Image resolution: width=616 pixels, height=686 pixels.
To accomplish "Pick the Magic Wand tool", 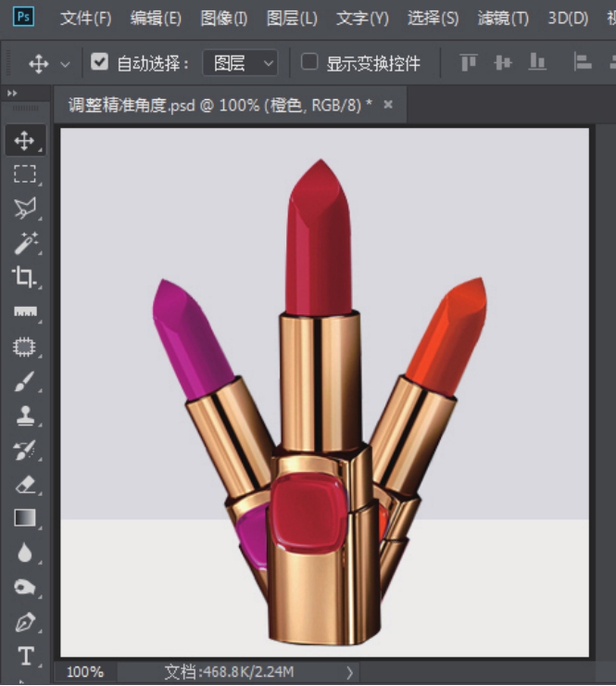I will [x=24, y=243].
